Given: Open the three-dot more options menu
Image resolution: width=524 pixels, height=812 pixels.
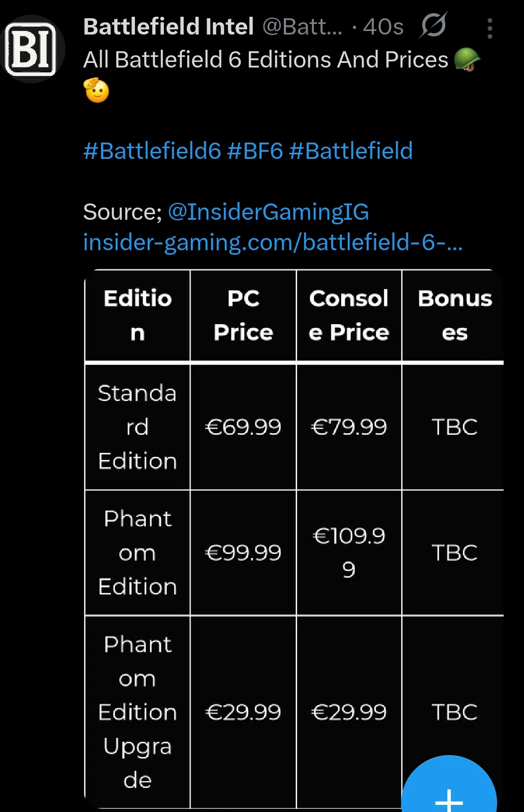Looking at the screenshot, I should click(x=489, y=28).
